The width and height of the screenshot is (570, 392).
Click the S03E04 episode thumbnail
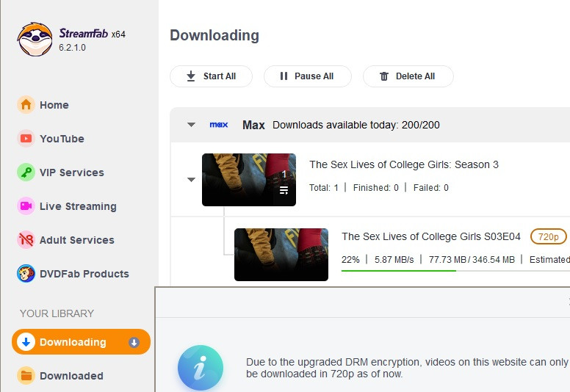coord(281,255)
